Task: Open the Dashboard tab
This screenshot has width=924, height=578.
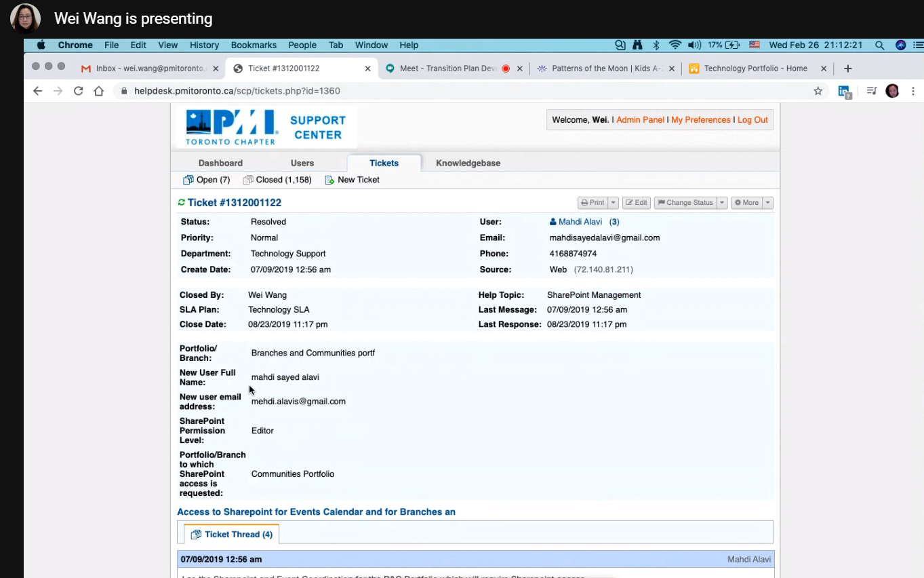Action: (x=220, y=163)
